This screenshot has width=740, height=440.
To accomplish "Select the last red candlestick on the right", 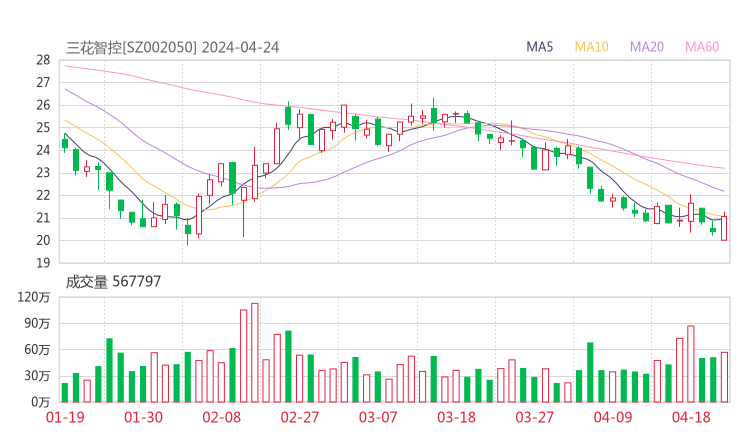I will (724, 227).
